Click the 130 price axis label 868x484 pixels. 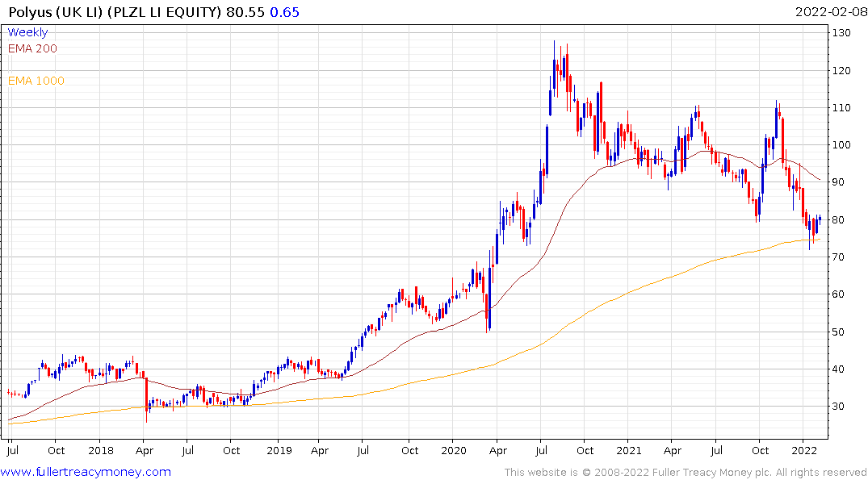tap(841, 33)
